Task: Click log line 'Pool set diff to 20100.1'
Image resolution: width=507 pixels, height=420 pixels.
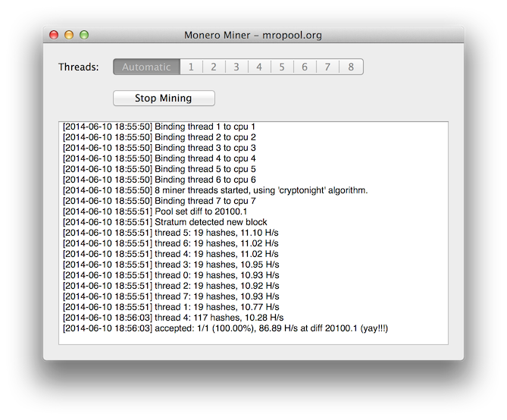Action: pyautogui.click(x=155, y=212)
